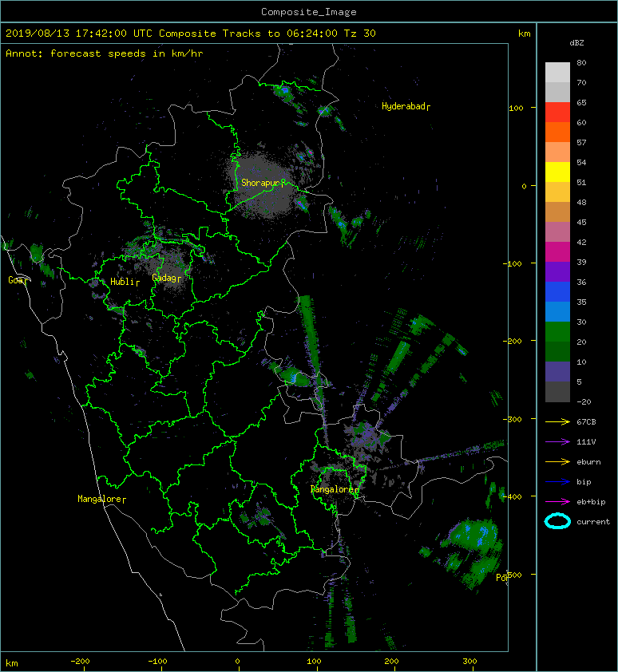Click the Hubli city label
The image size is (618, 672).
tap(125, 282)
